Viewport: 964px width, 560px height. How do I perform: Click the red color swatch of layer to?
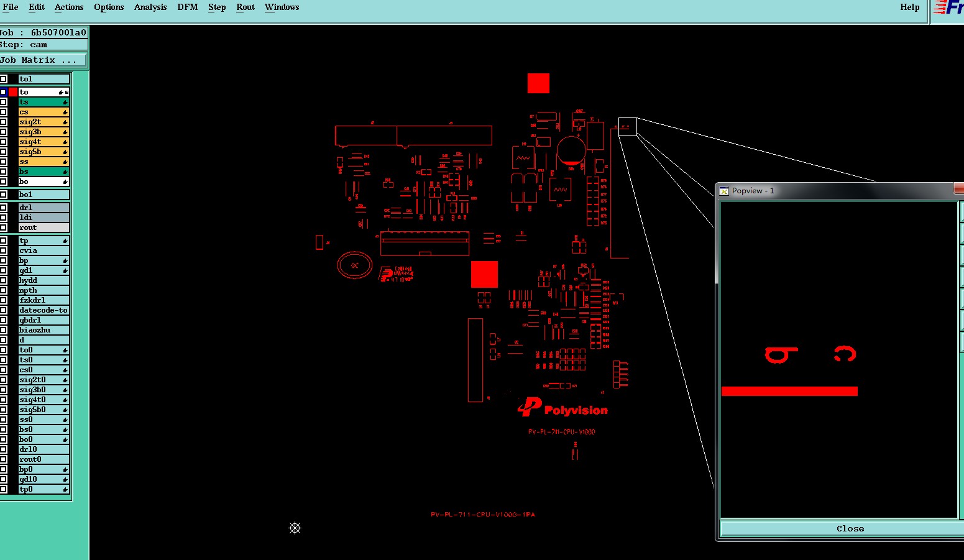[x=13, y=92]
